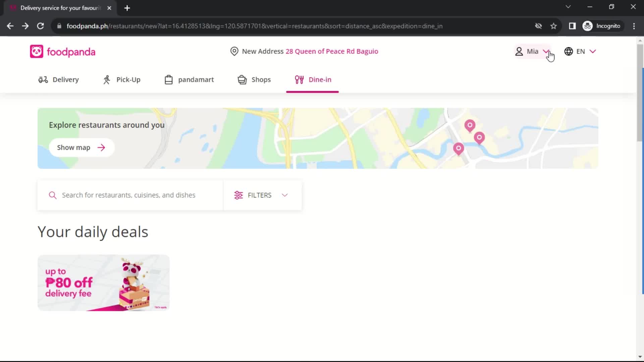Close the Delivery service browser tab
Image resolution: width=644 pixels, height=362 pixels.
(x=109, y=8)
